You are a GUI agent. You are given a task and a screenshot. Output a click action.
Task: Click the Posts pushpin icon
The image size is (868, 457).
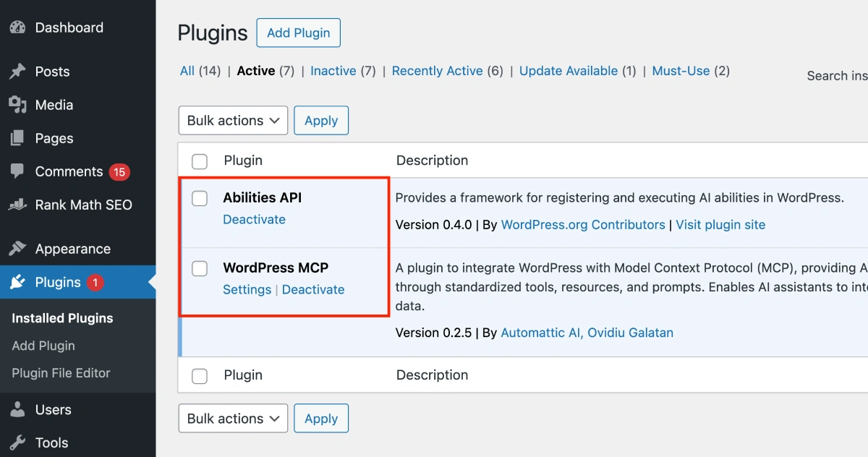17,72
